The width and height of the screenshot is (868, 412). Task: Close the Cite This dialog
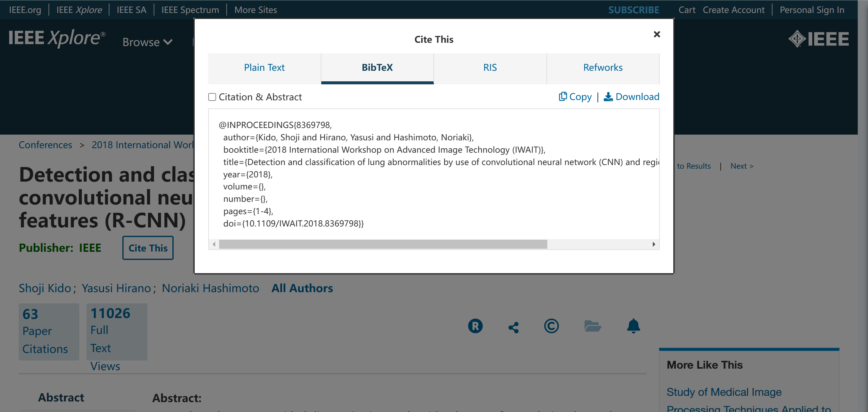656,34
